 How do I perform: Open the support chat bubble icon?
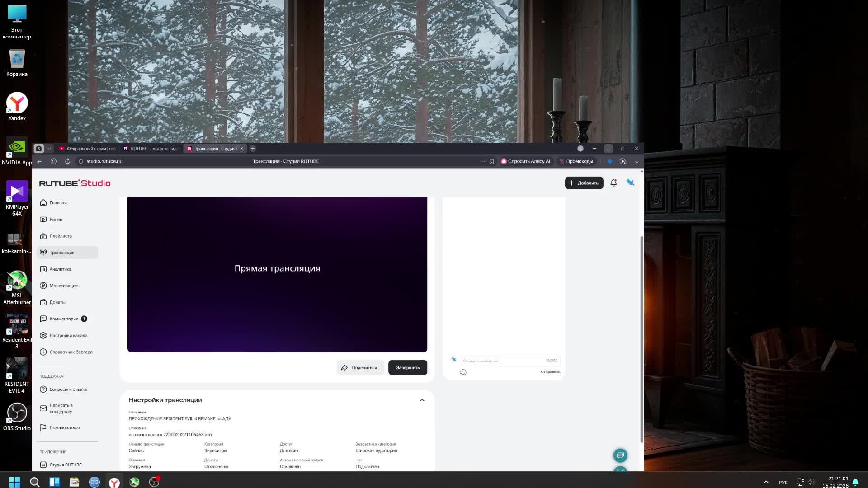tap(620, 455)
